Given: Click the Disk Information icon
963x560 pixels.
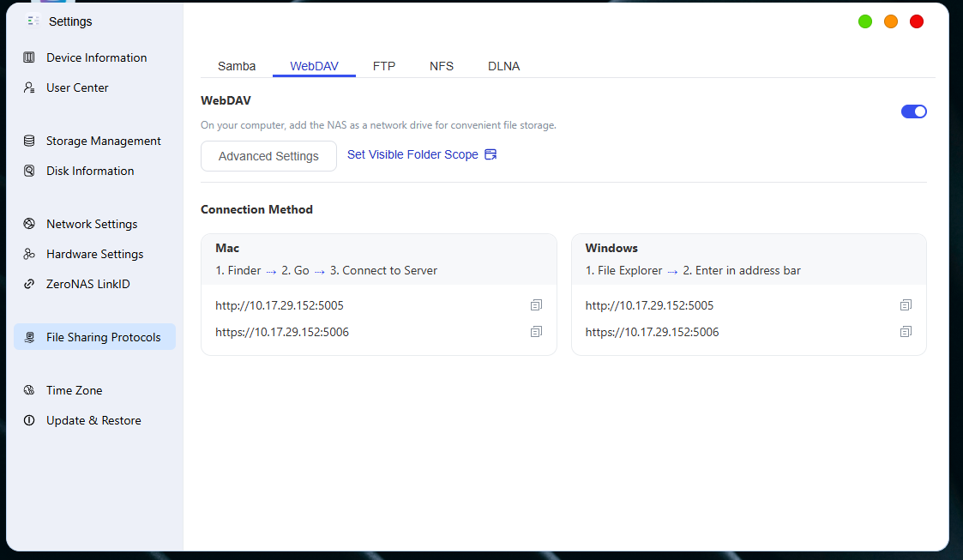Looking at the screenshot, I should (x=29, y=172).
